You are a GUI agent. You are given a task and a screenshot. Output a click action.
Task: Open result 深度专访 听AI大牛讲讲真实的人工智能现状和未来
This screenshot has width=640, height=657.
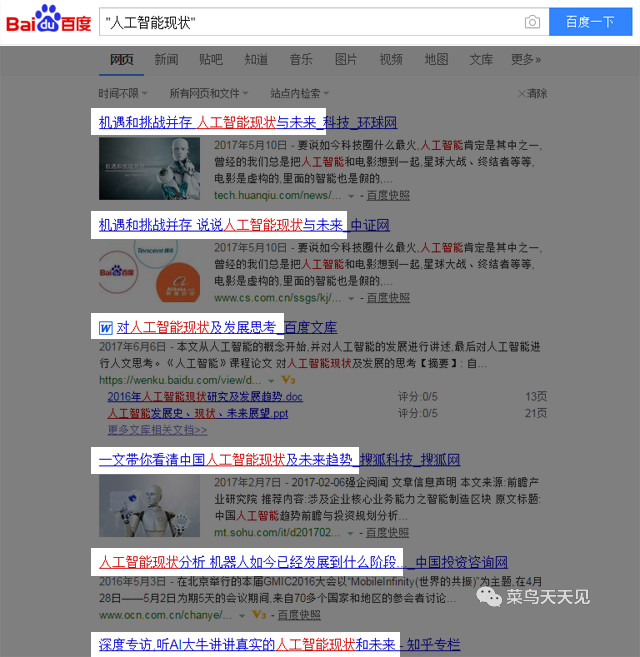[279, 644]
